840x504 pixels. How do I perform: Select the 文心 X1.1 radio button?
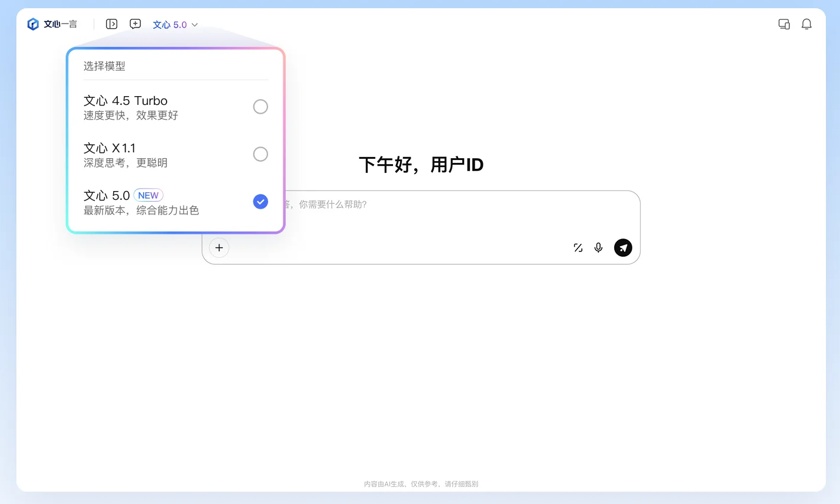click(260, 154)
